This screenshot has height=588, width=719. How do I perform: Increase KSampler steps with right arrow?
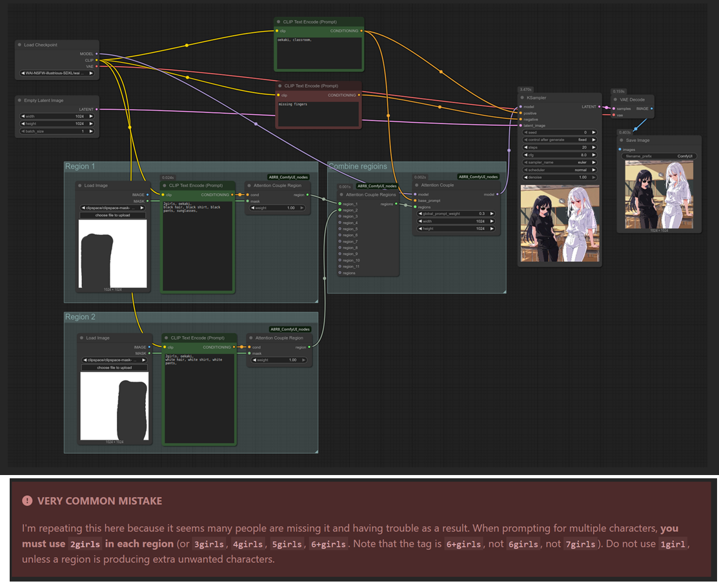(x=594, y=147)
